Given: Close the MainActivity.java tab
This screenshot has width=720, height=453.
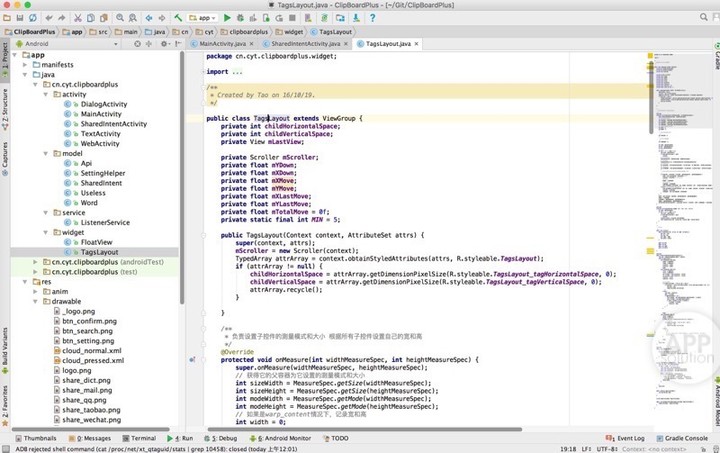Looking at the screenshot, I should pos(251,44).
